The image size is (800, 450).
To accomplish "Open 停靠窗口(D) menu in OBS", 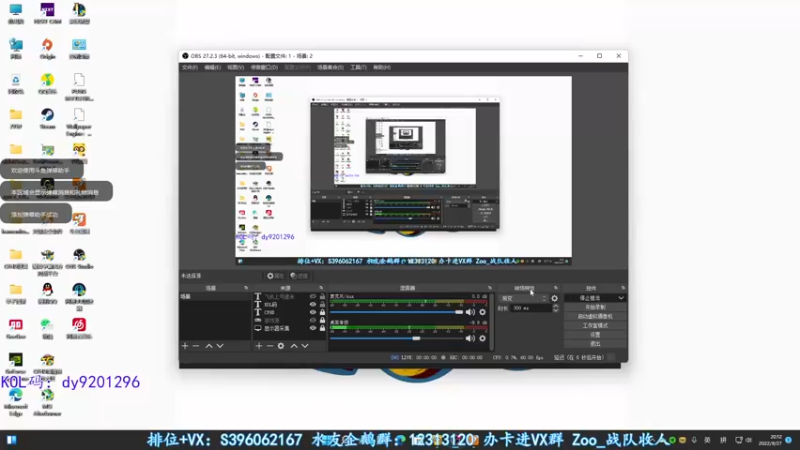I will (264, 67).
